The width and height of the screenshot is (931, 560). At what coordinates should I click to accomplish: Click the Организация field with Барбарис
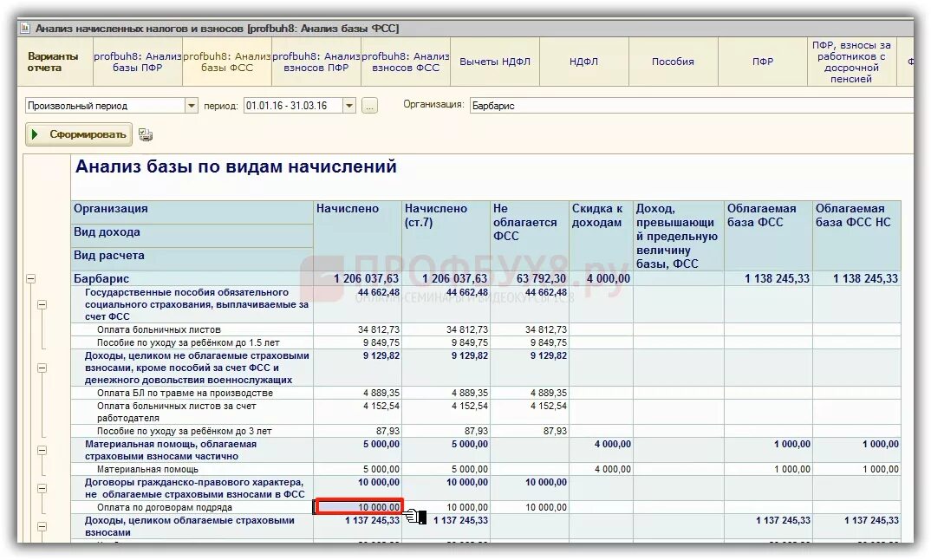pyautogui.click(x=691, y=106)
